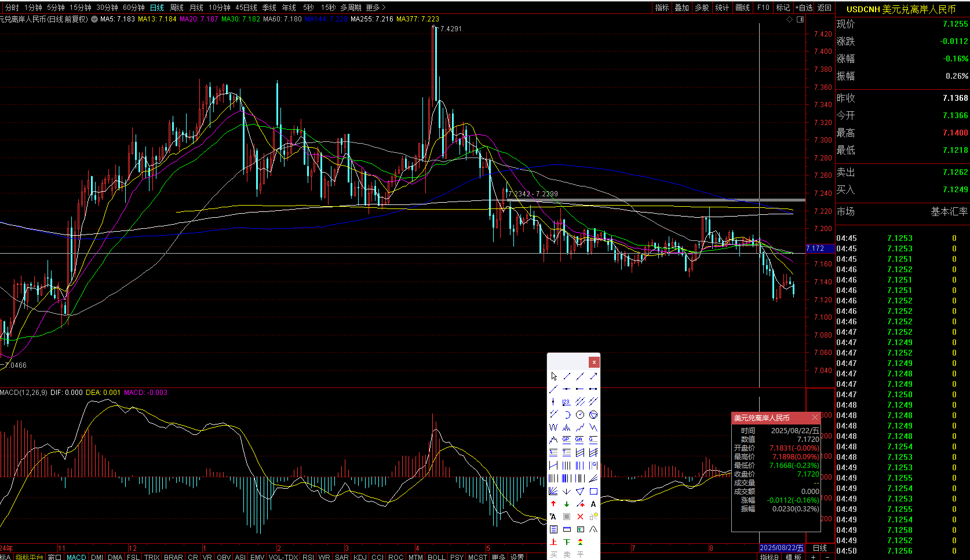Viewport: 970px width, 560px height.
Task: Click the red X delete drawing icon
Action: point(580,517)
